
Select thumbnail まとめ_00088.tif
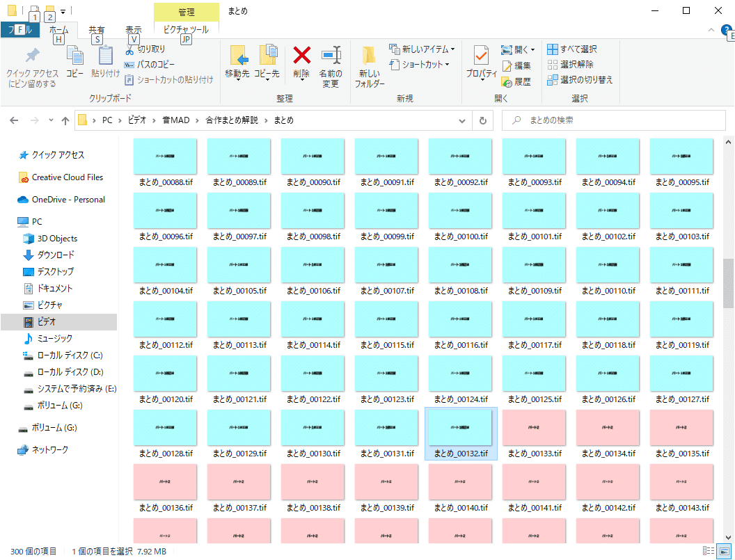pos(166,163)
